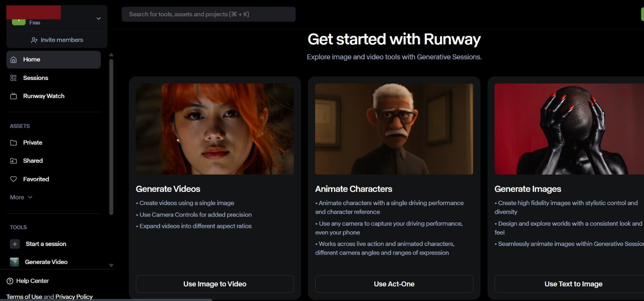Click the TOOLS section label
The width and height of the screenshot is (644, 301).
pyautogui.click(x=18, y=227)
